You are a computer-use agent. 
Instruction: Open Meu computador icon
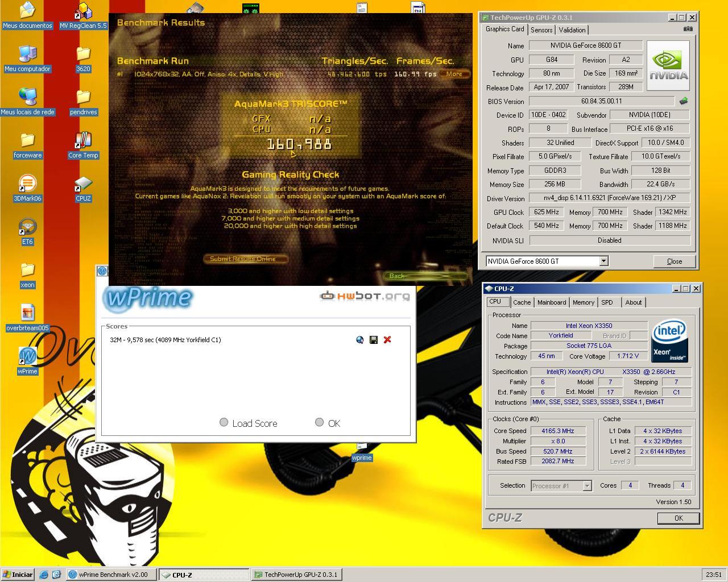pyautogui.click(x=27, y=59)
